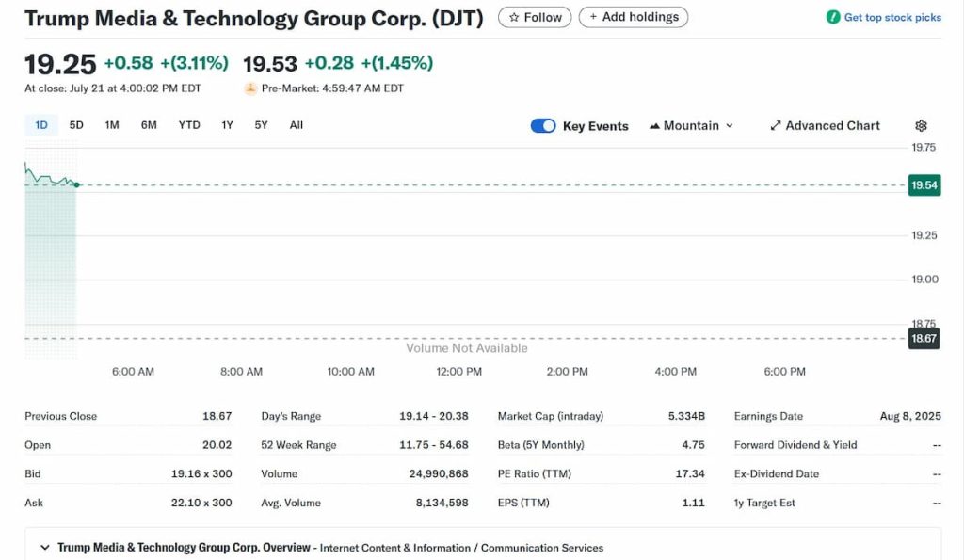
Task: Choose the 1Y chart range
Action: coord(228,125)
